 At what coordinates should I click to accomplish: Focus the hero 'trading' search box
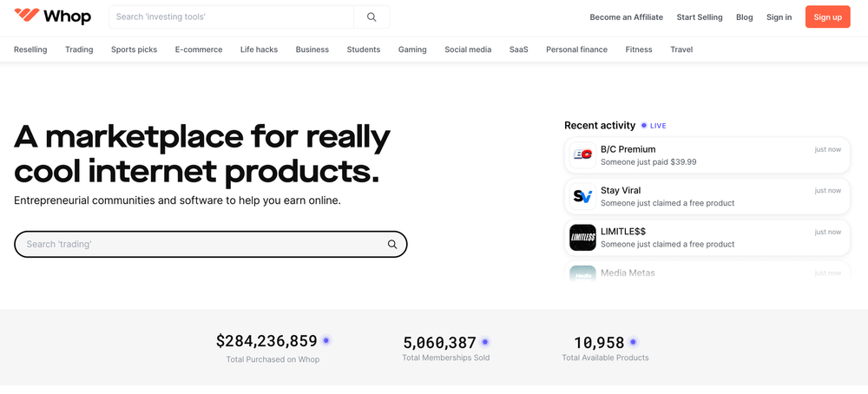(x=200, y=245)
